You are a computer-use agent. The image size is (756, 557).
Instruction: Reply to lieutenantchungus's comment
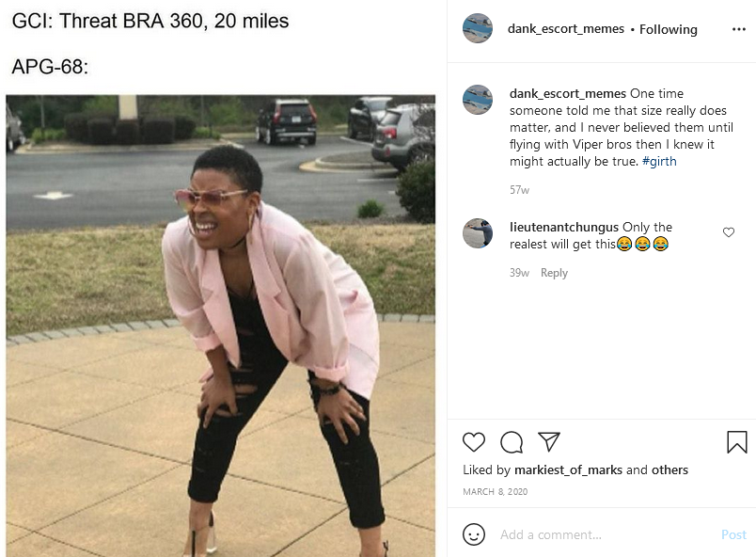tap(554, 273)
